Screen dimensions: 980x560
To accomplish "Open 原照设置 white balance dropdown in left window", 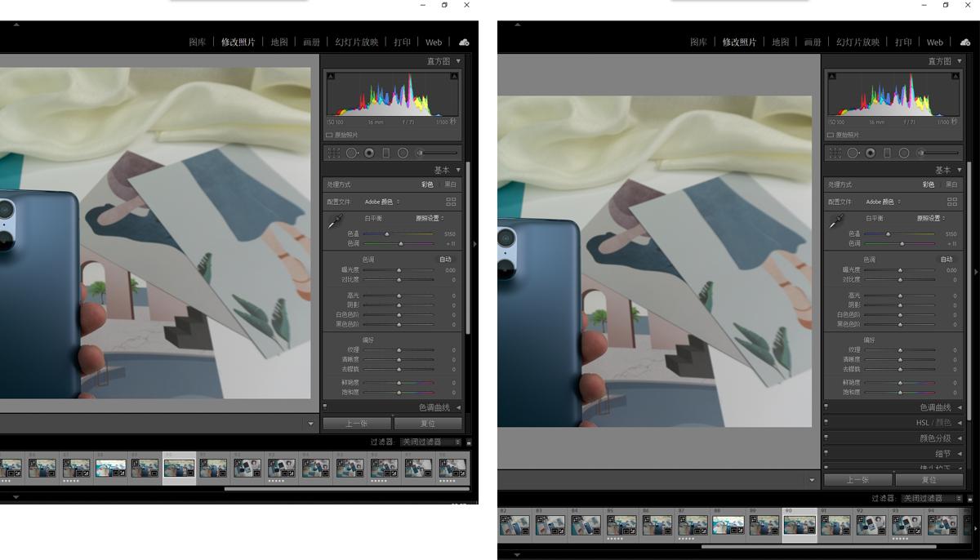I will click(x=430, y=218).
